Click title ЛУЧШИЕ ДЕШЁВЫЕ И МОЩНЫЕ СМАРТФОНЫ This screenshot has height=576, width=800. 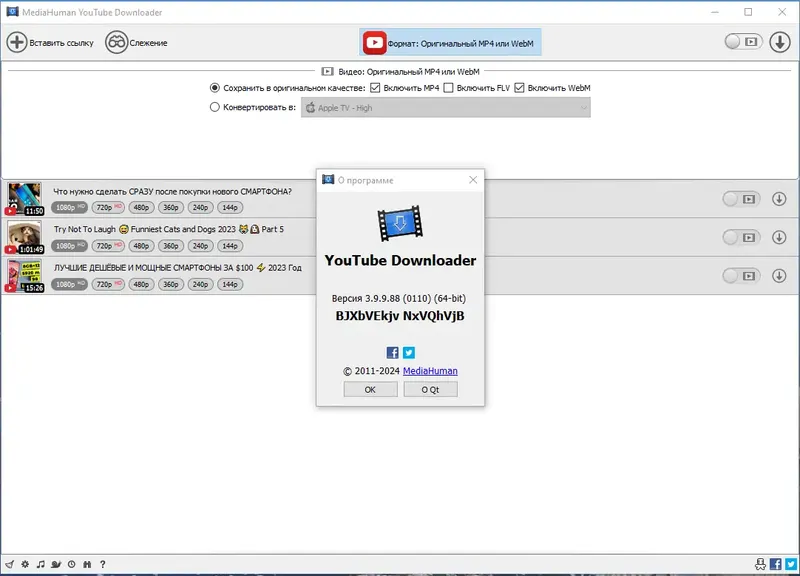[177, 268]
